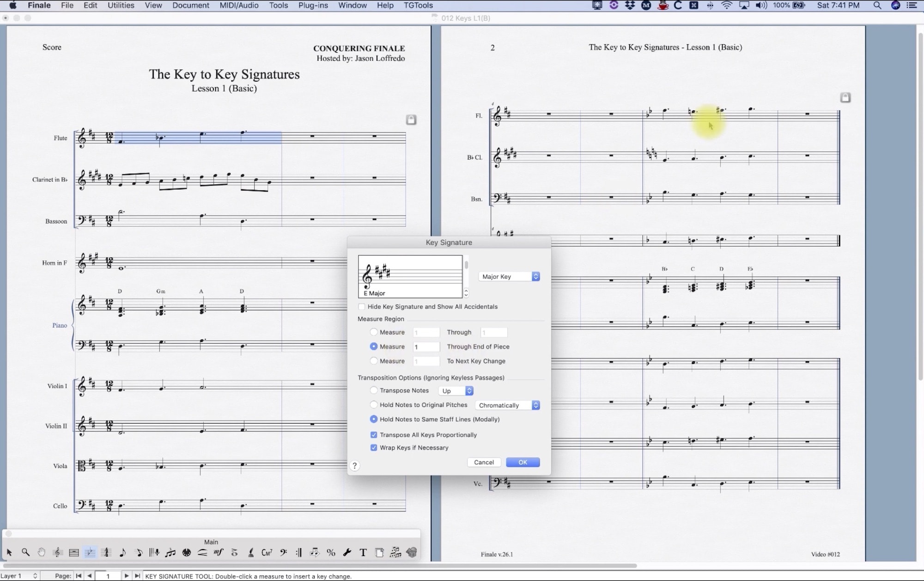Viewport: 924px width, 581px height.
Task: Open the Plug-ins menu
Action: click(313, 6)
